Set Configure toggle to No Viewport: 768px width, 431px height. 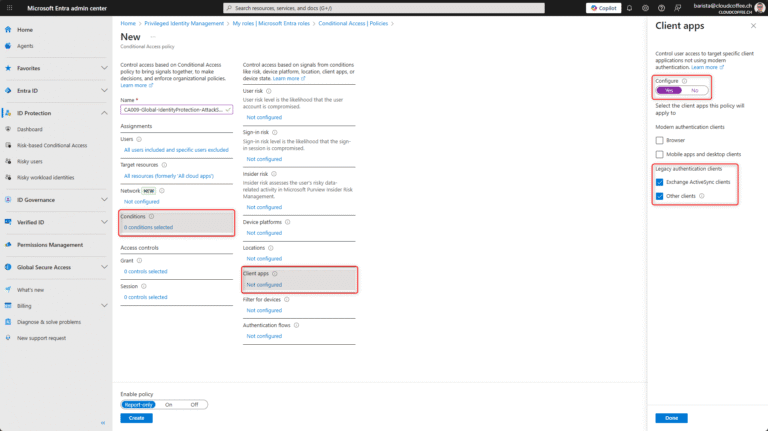pos(694,90)
